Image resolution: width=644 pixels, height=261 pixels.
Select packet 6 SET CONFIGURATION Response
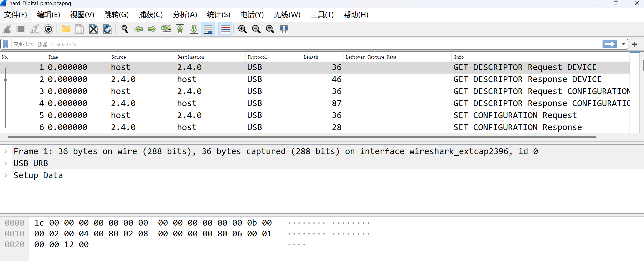click(315, 127)
